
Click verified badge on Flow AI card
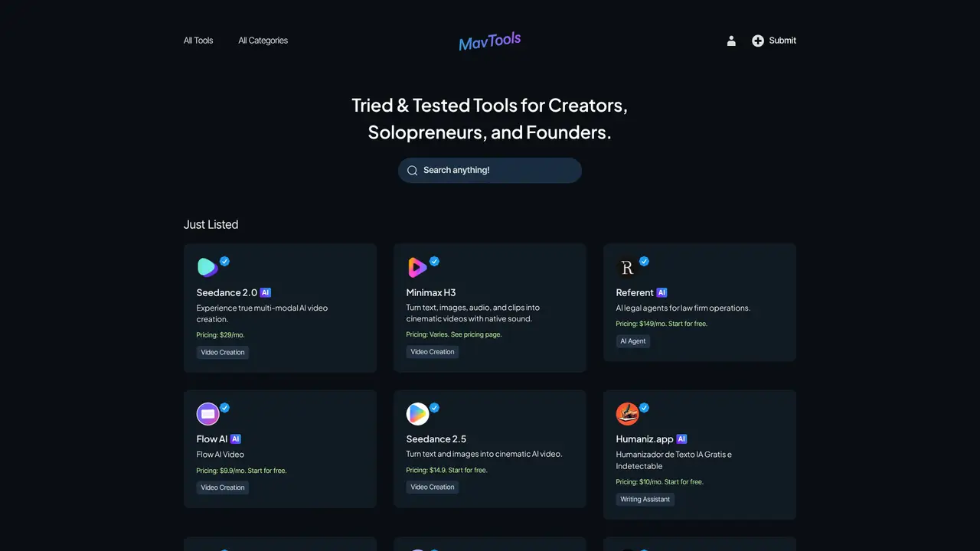click(x=224, y=408)
